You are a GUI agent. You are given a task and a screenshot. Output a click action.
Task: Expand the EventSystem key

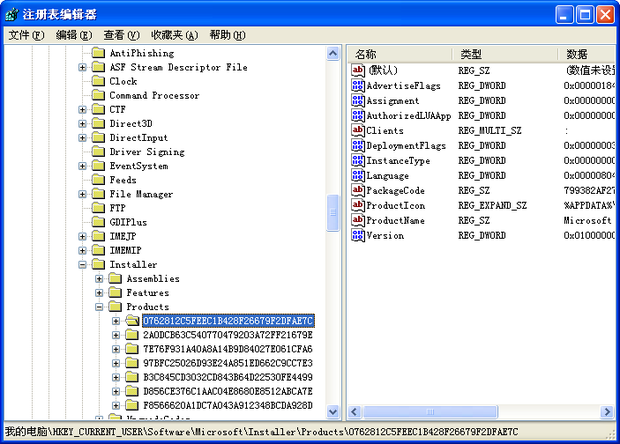(82, 166)
